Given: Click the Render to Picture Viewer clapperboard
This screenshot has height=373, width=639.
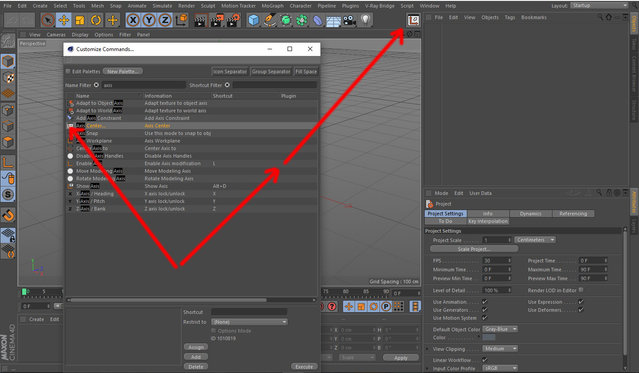Looking at the screenshot, I should point(216,20).
